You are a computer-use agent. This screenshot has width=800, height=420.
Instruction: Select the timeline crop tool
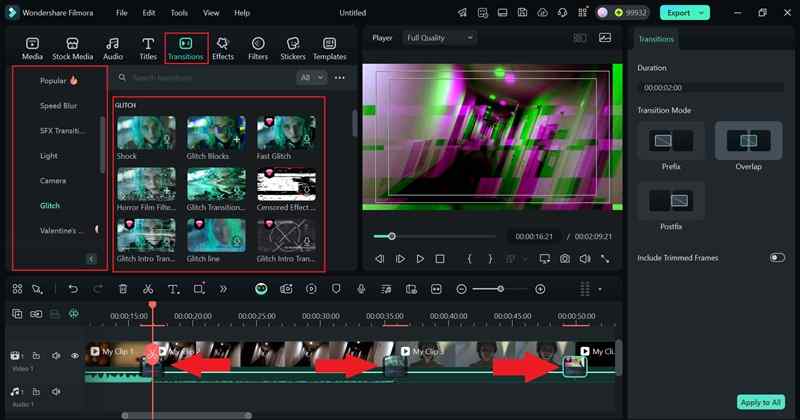(x=199, y=289)
